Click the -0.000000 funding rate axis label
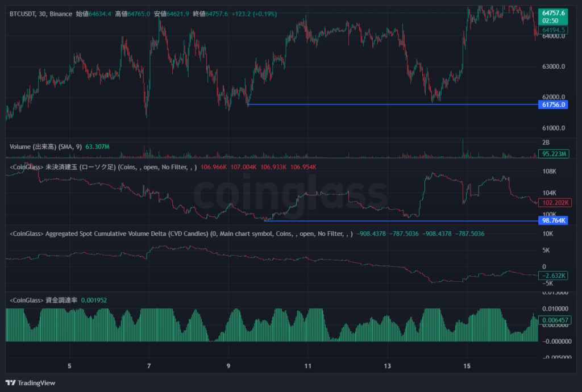Viewport: 582px width, 392px height. [x=557, y=341]
